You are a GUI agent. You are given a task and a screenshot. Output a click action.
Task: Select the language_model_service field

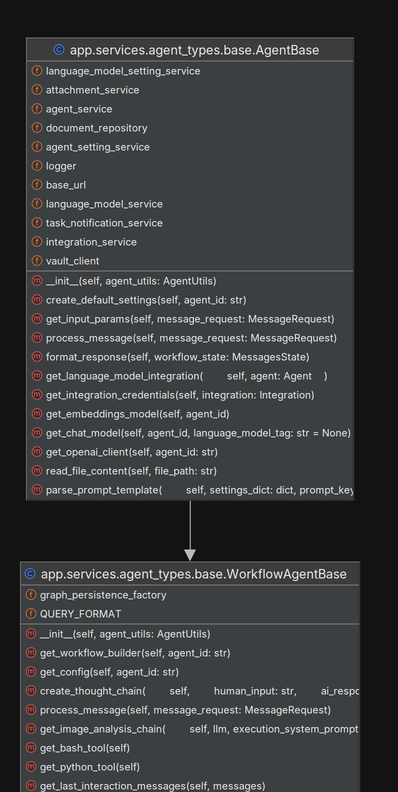(190, 204)
